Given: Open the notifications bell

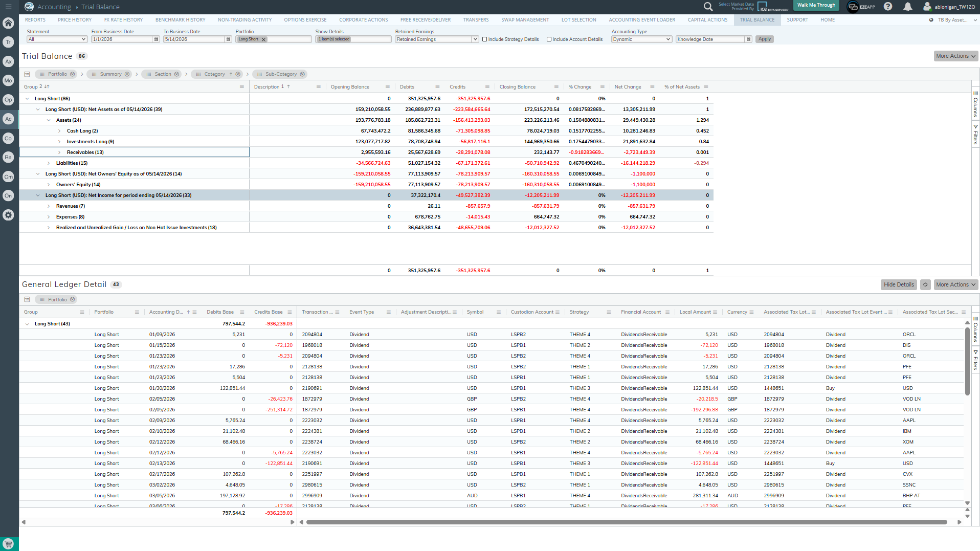Looking at the screenshot, I should point(907,7).
